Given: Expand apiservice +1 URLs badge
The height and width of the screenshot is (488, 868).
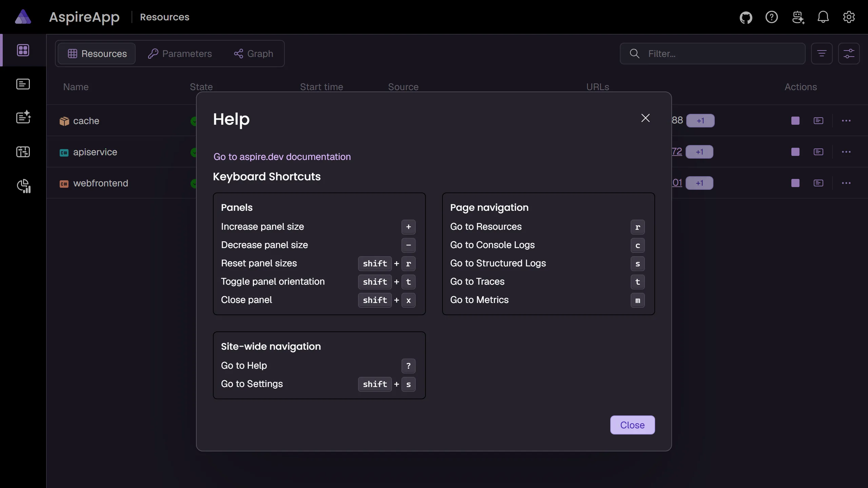Looking at the screenshot, I should 699,152.
